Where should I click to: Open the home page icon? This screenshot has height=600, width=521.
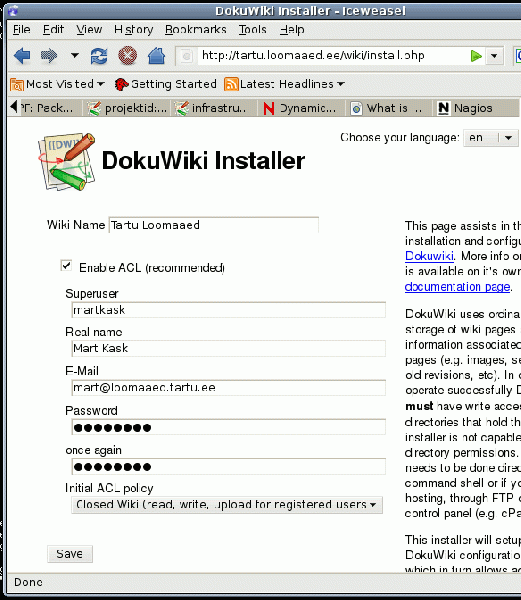(x=156, y=56)
